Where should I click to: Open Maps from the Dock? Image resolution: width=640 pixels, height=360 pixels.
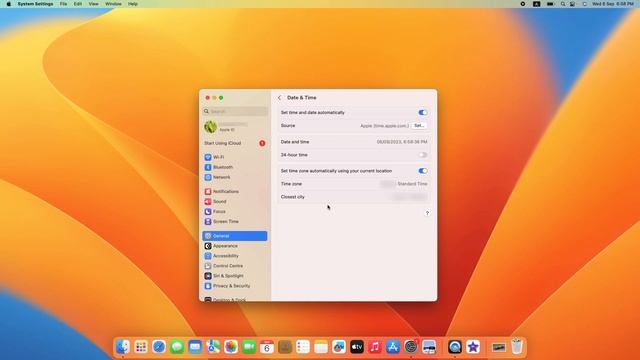(x=213, y=347)
